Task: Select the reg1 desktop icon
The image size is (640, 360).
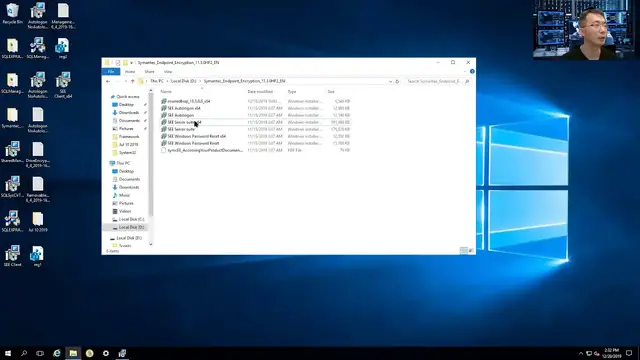Action: tap(37, 256)
